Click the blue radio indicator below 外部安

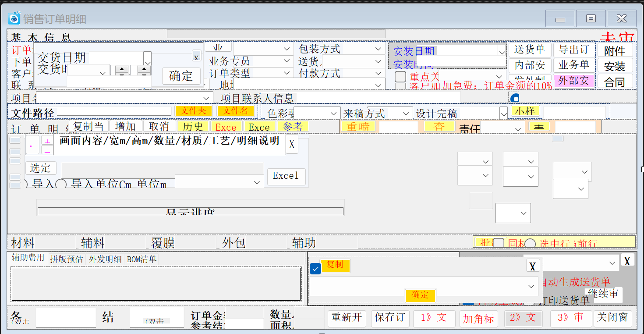tap(515, 97)
